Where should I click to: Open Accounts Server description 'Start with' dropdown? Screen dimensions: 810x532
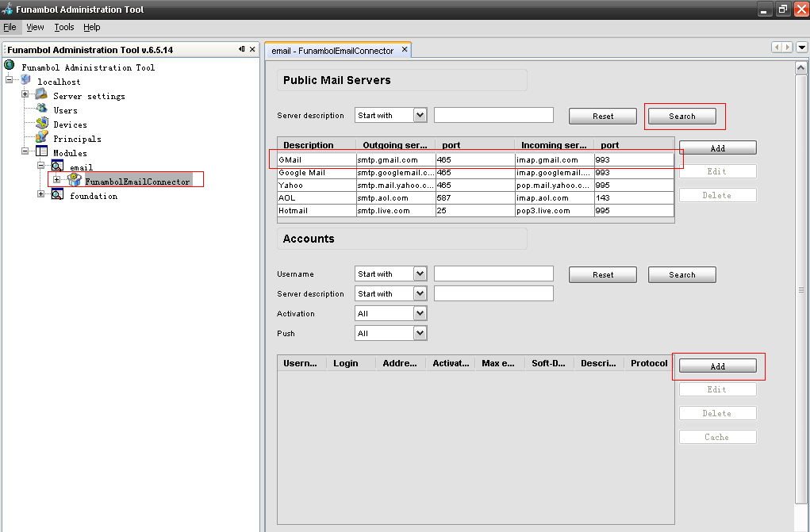point(420,293)
